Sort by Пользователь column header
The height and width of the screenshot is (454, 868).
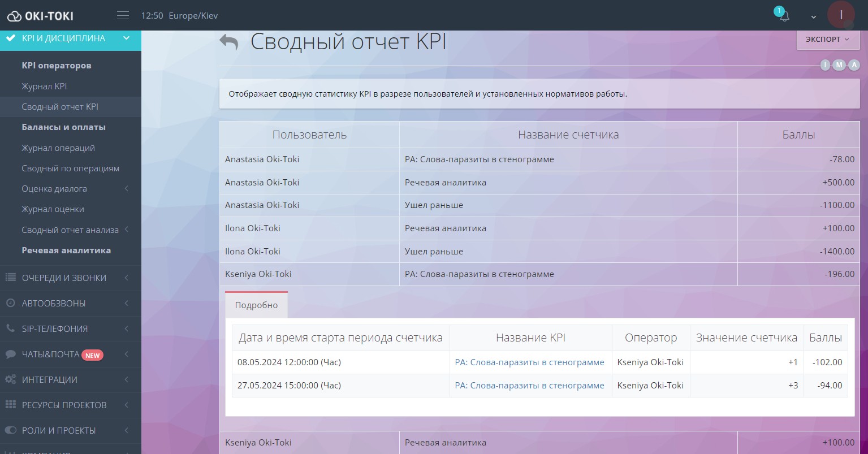click(x=309, y=135)
